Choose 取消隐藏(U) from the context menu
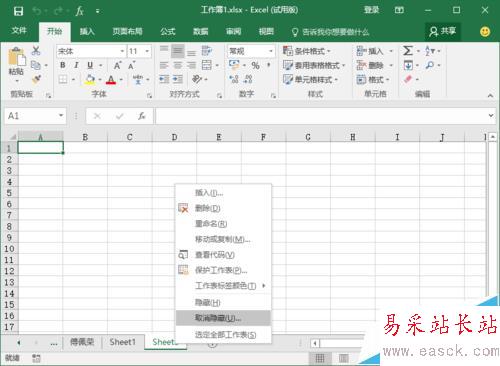 coord(223,318)
